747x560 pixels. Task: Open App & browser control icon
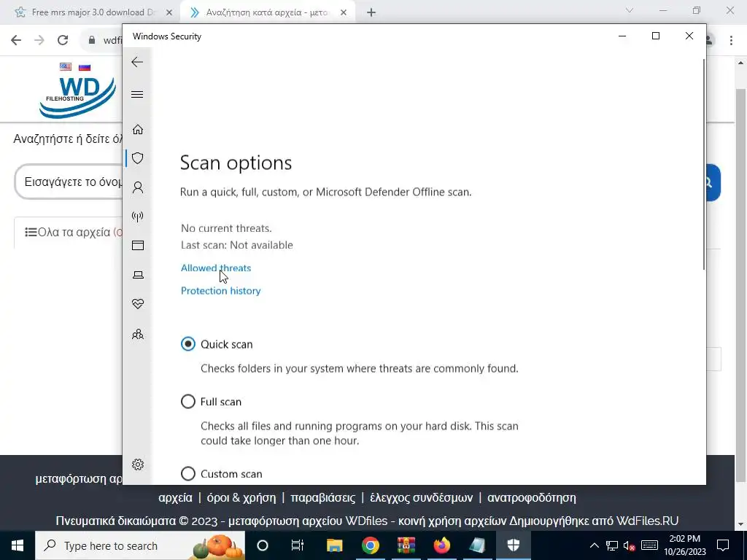[x=138, y=245]
